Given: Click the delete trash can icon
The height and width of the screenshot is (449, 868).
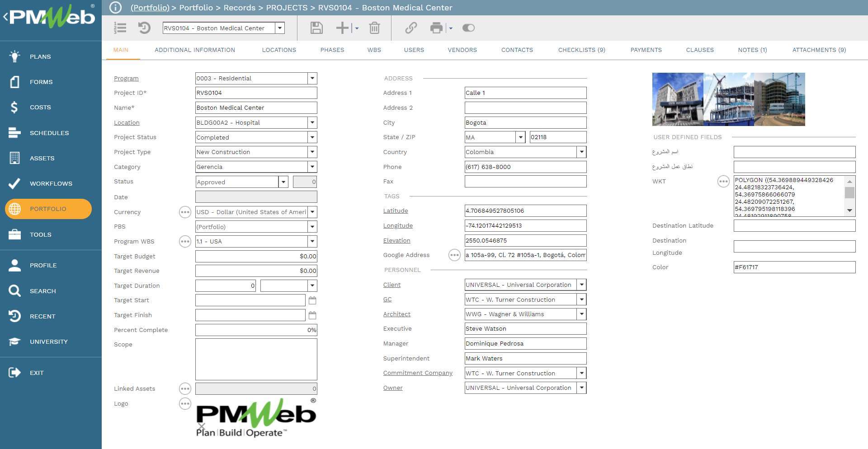Looking at the screenshot, I should pos(374,28).
